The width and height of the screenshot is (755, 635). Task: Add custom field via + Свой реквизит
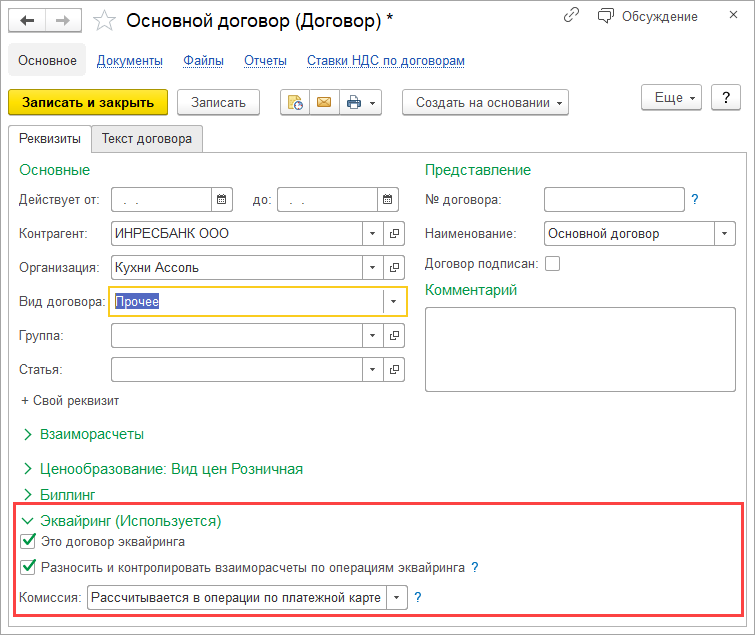[x=70, y=401]
